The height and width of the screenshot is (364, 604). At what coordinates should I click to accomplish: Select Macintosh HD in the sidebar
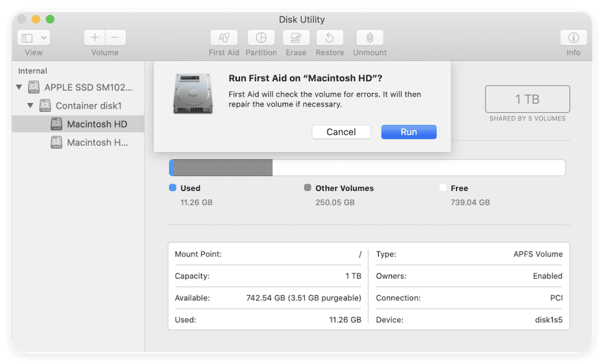pyautogui.click(x=97, y=124)
